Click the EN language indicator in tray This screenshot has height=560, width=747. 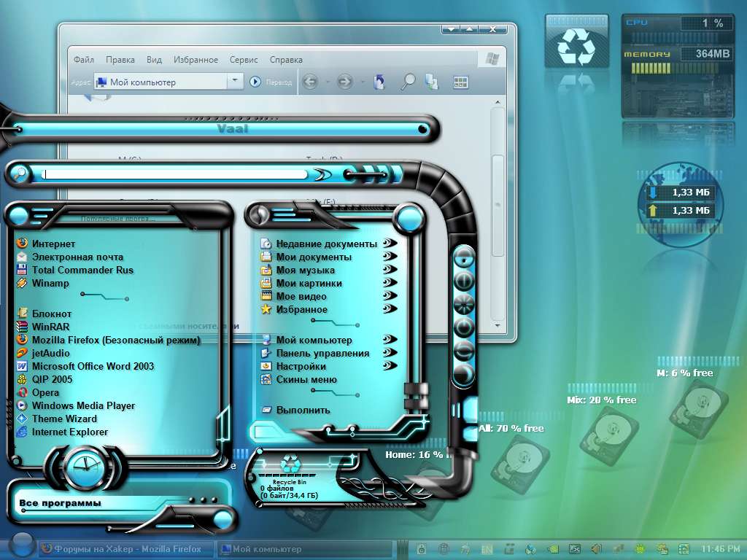(x=487, y=550)
